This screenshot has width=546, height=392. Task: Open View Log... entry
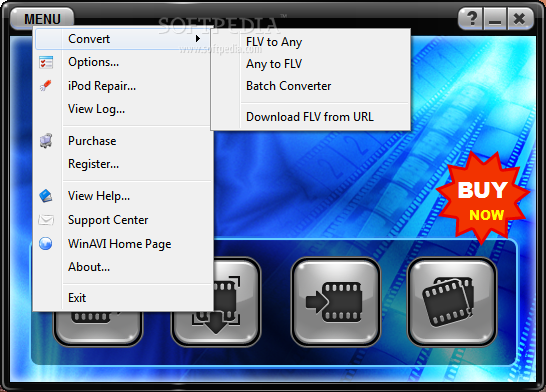(123, 109)
